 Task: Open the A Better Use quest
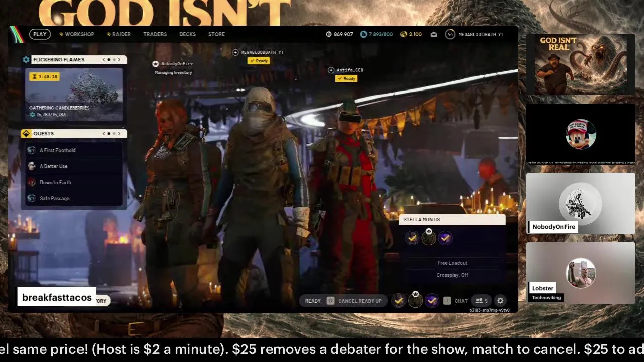pos(73,166)
